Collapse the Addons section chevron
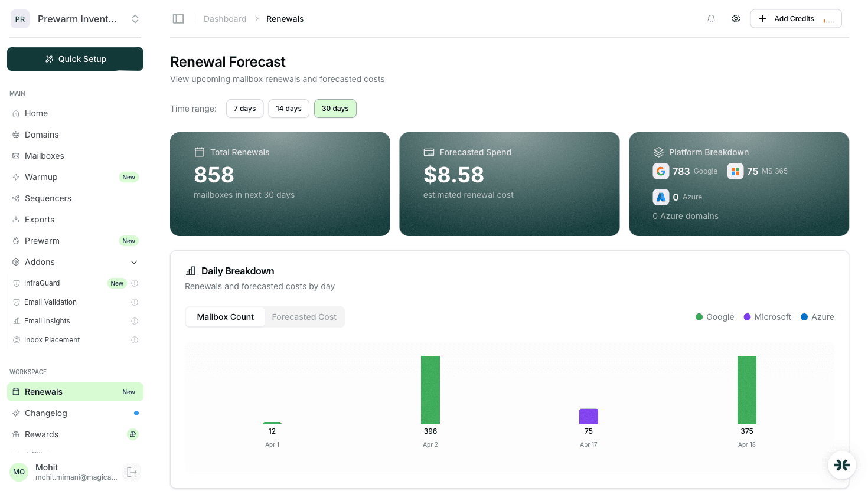 click(134, 261)
